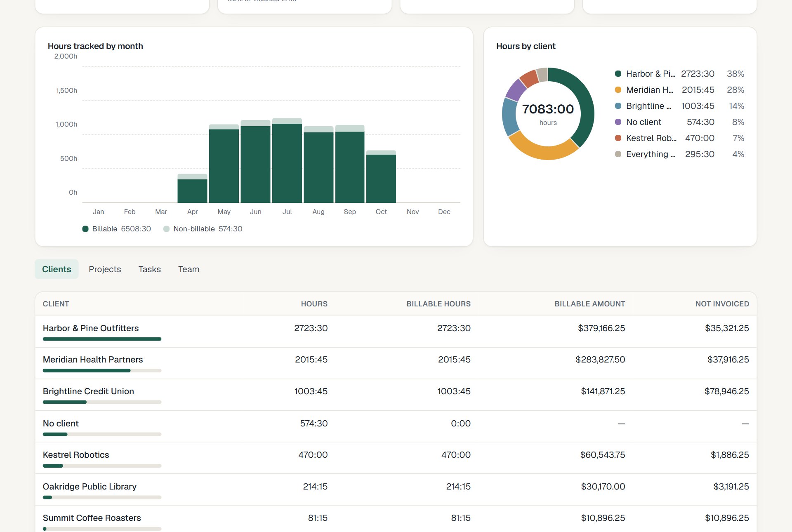
Task: Sort by the NOT INVOICED column header
Action: pyautogui.click(x=722, y=304)
